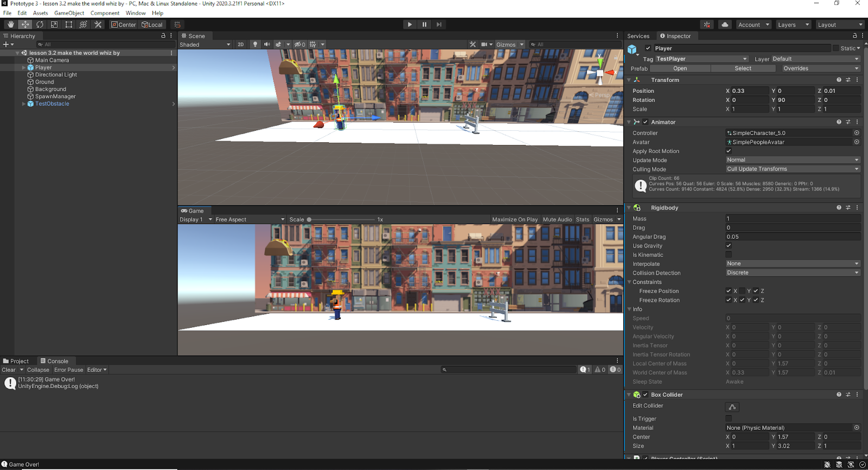The height and width of the screenshot is (470, 868).
Task: Switch to the Project tab
Action: click(x=16, y=361)
